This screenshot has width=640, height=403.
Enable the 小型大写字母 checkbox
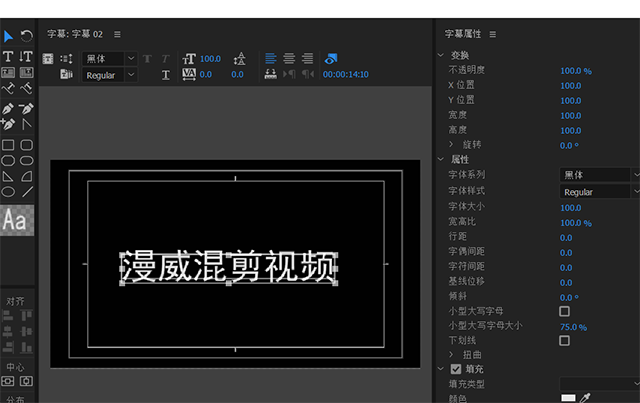pyautogui.click(x=564, y=311)
